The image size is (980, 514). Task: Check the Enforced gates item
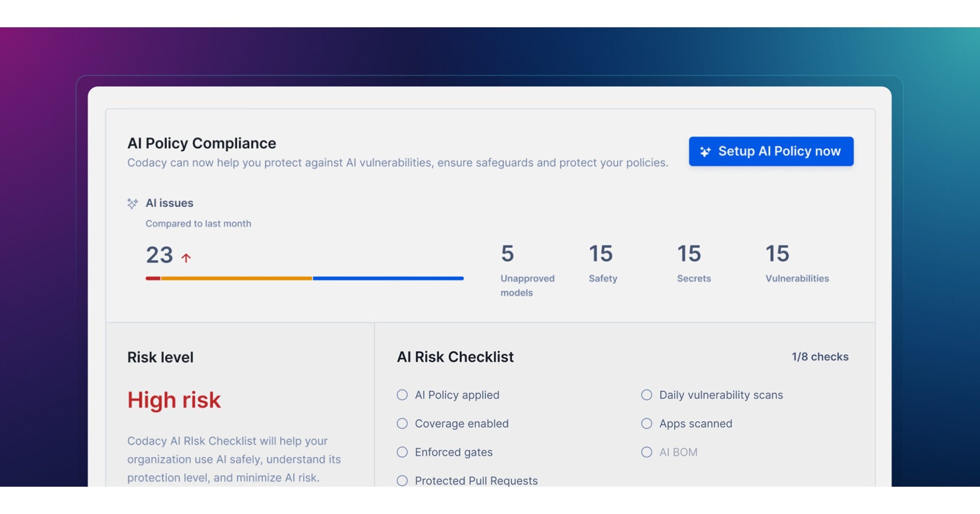pyautogui.click(x=402, y=453)
